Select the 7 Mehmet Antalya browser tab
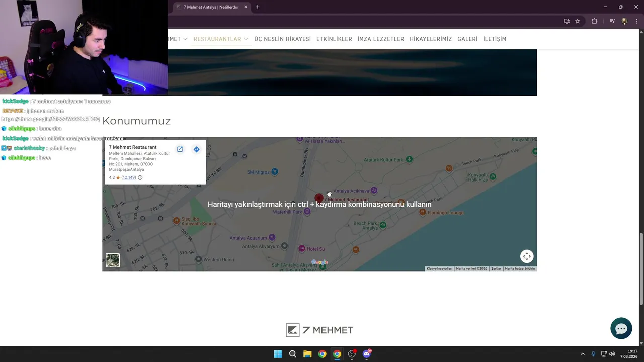644x362 pixels. coord(210,7)
